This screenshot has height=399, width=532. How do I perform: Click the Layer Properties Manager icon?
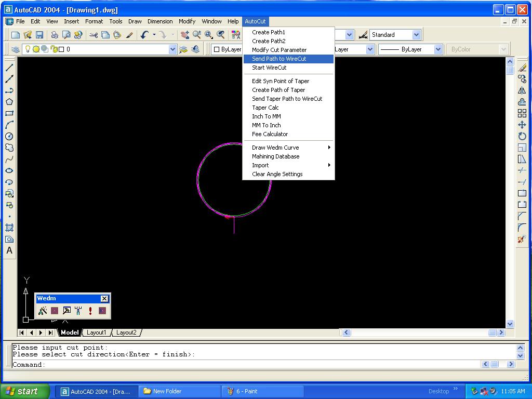[x=15, y=49]
